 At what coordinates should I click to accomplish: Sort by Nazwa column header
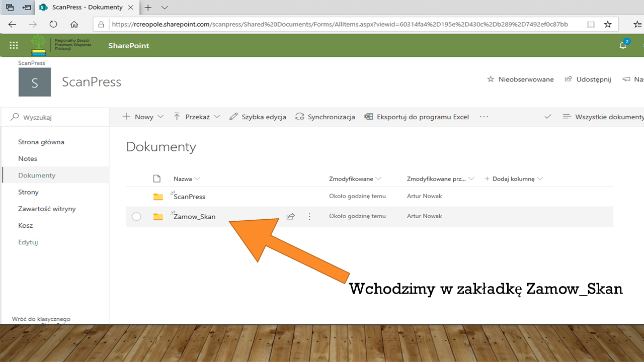(x=187, y=179)
